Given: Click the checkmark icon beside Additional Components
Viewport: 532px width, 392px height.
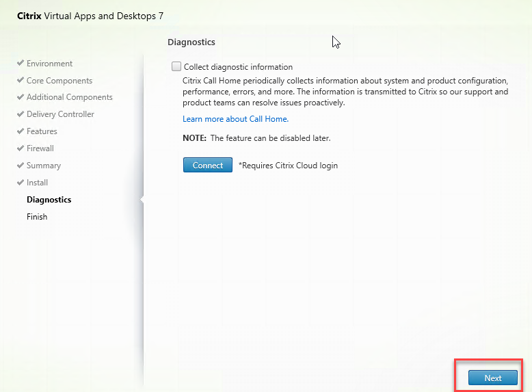Looking at the screenshot, I should [x=21, y=96].
